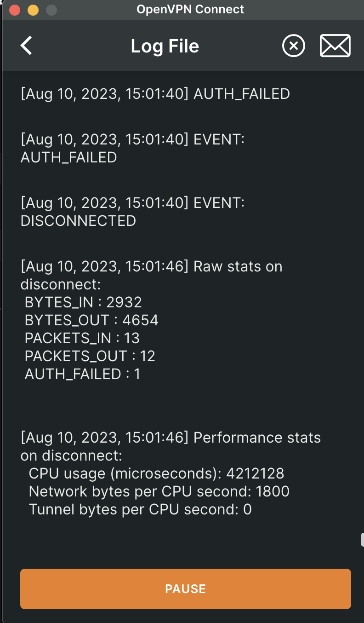
Task: Select the PACKETS_IN : 13 line
Action: coord(82,338)
